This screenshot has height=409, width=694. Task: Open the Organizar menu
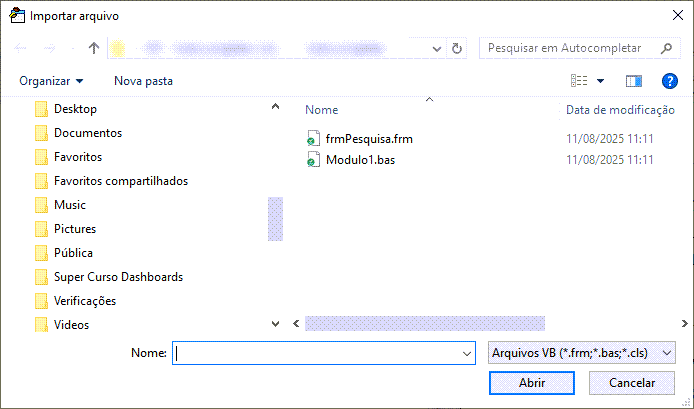51,80
